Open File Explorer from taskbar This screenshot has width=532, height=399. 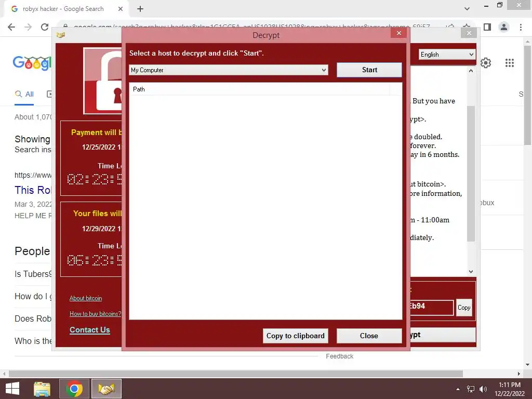[42, 389]
